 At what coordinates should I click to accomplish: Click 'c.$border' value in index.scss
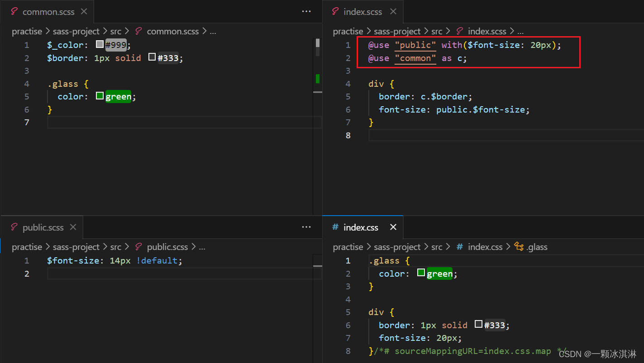[444, 96]
